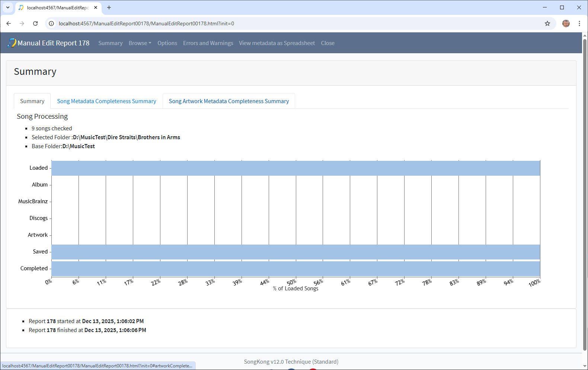Image resolution: width=588 pixels, height=370 pixels.
Task: Open the Options menu item
Action: tap(167, 43)
